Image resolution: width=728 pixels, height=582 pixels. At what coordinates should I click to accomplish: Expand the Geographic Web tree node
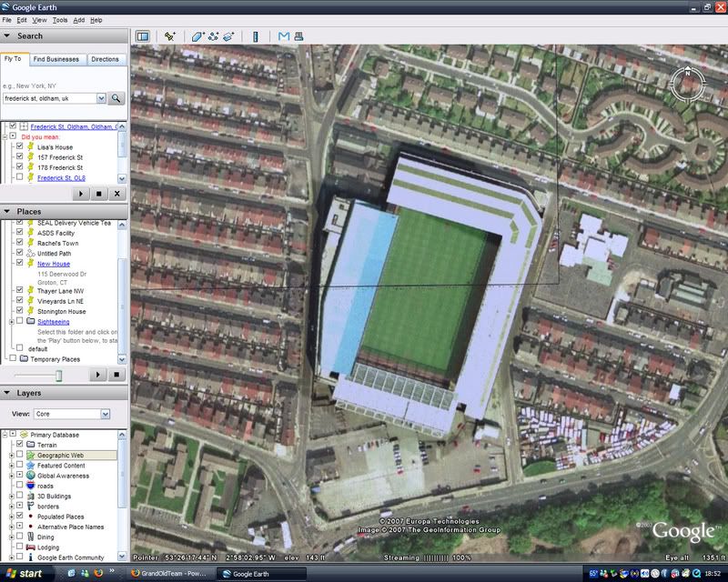12,456
